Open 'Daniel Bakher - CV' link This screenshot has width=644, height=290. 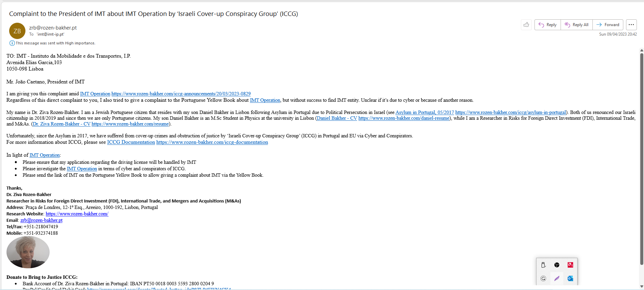pos(337,118)
